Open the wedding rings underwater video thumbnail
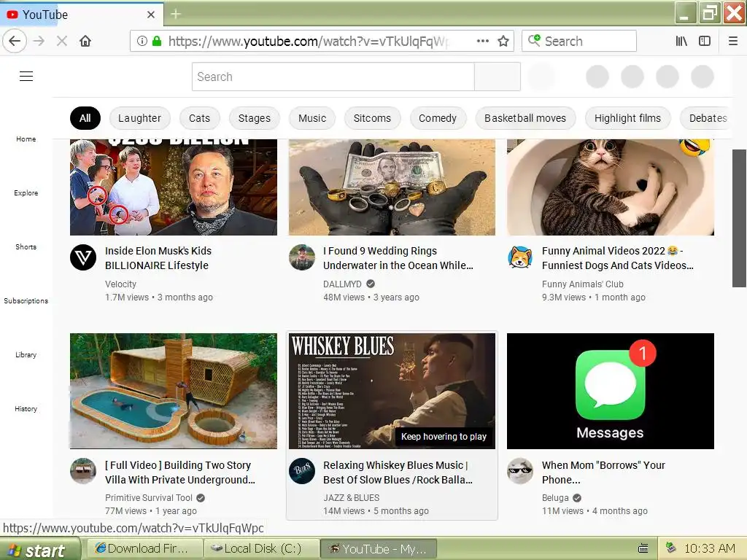Screen dimensions: 747x560 (392, 187)
